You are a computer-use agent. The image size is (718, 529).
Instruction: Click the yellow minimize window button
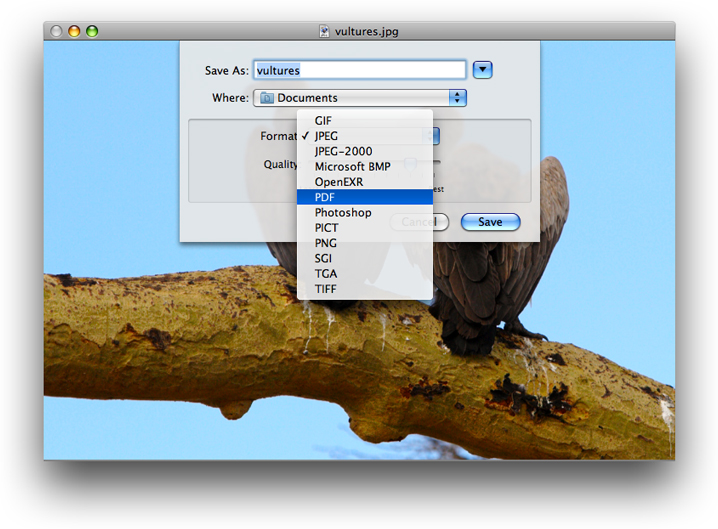click(x=74, y=31)
